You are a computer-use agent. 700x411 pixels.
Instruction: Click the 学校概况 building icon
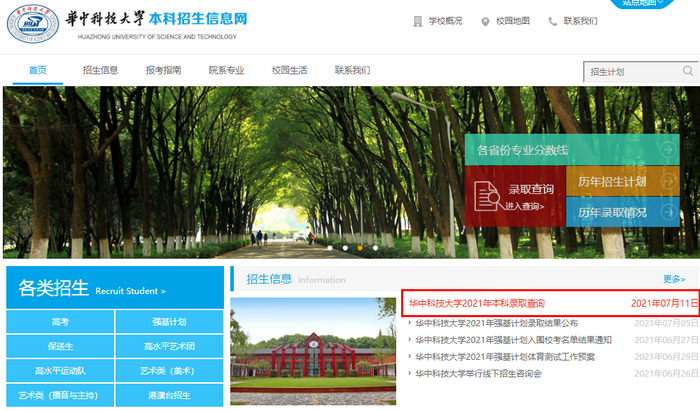tap(417, 21)
